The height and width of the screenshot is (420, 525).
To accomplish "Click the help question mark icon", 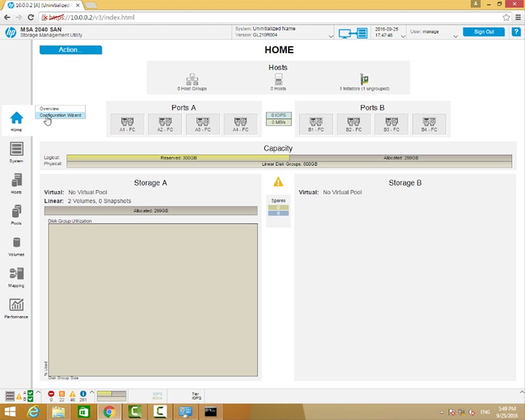I will click(516, 32).
